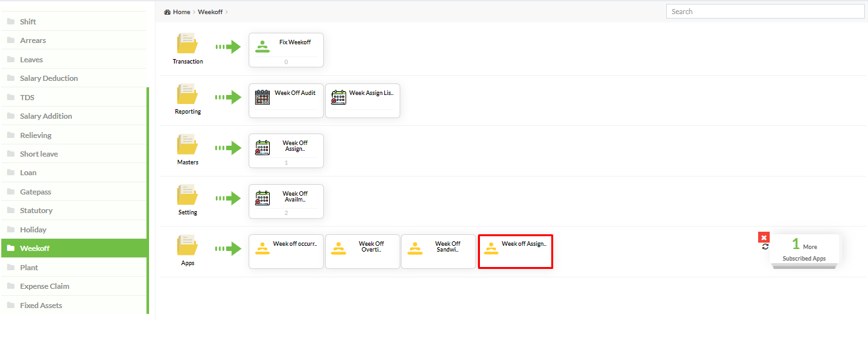Click the calendar icon on Week Off Availment
The width and height of the screenshot is (868, 362).
(x=262, y=198)
